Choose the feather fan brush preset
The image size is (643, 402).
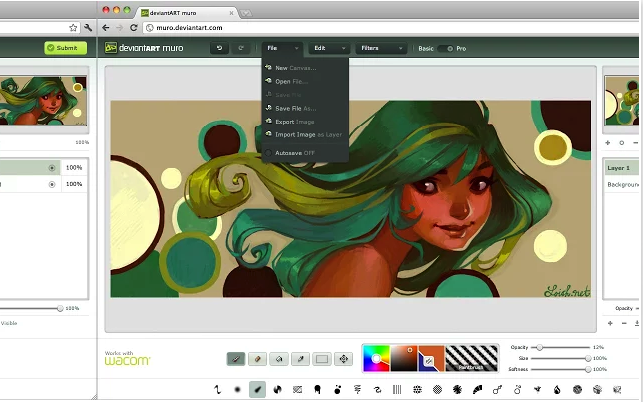point(477,389)
